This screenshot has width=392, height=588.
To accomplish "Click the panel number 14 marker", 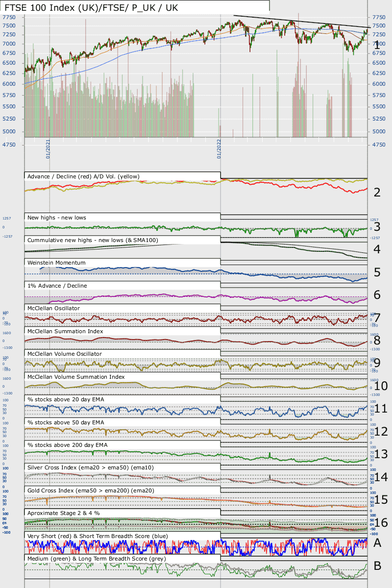I will [x=381, y=477].
